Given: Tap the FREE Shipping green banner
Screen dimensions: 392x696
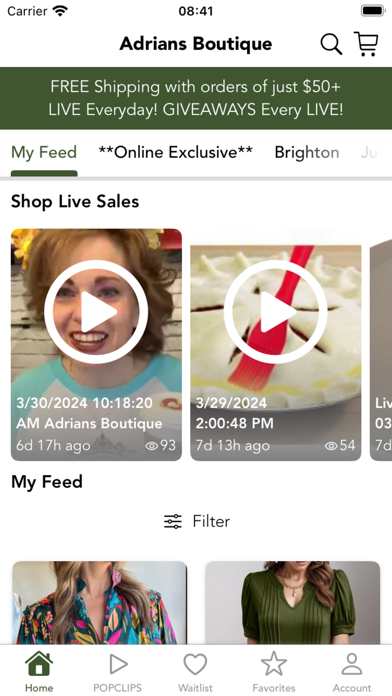Looking at the screenshot, I should point(196,98).
